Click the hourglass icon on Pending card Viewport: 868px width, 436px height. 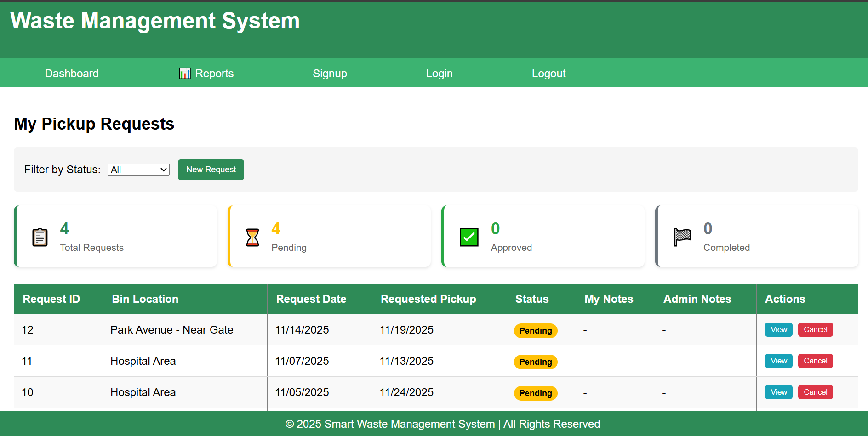tap(252, 237)
